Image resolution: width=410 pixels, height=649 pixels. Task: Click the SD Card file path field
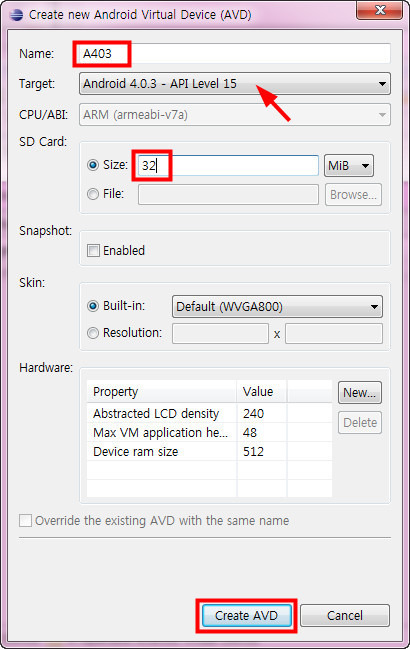point(228,195)
